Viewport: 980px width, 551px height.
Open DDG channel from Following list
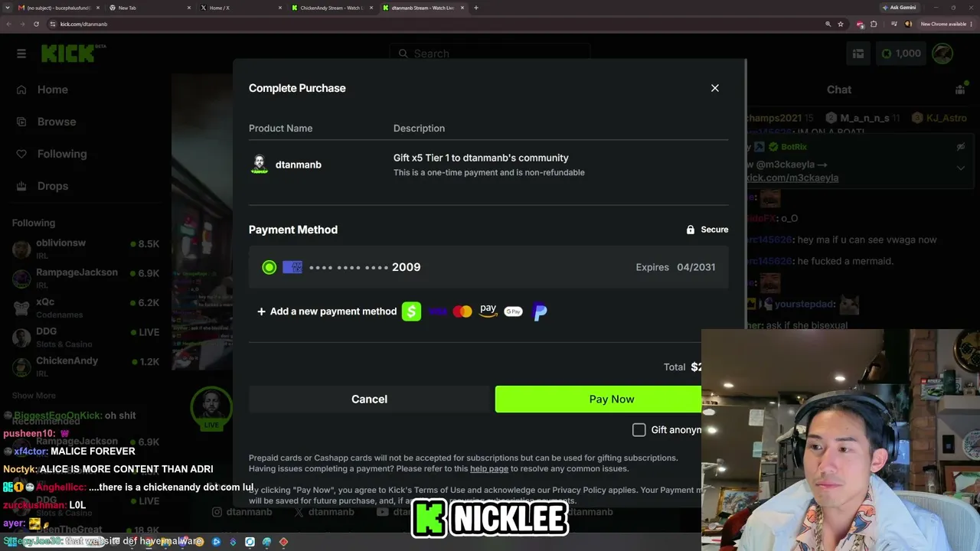pyautogui.click(x=86, y=337)
